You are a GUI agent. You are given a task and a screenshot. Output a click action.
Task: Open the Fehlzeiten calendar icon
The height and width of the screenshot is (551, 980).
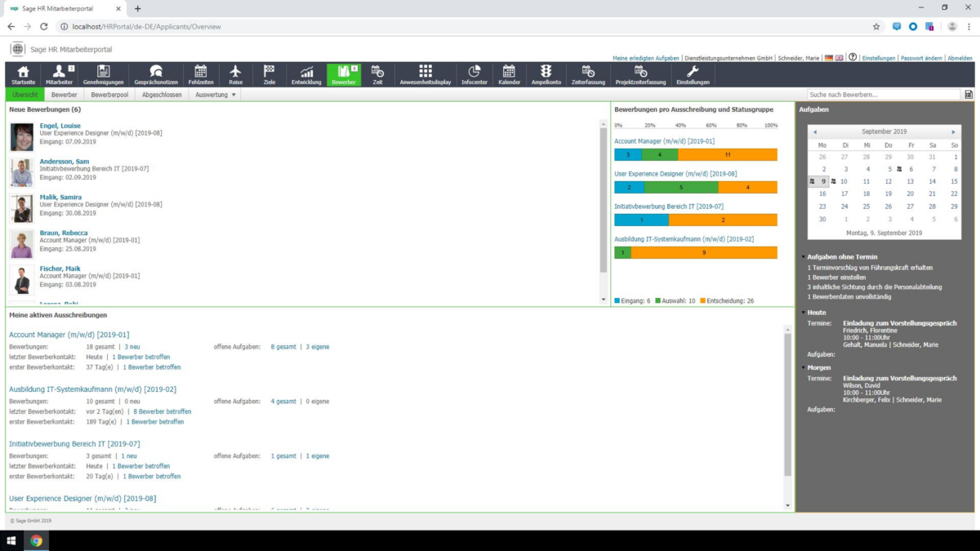tap(200, 74)
